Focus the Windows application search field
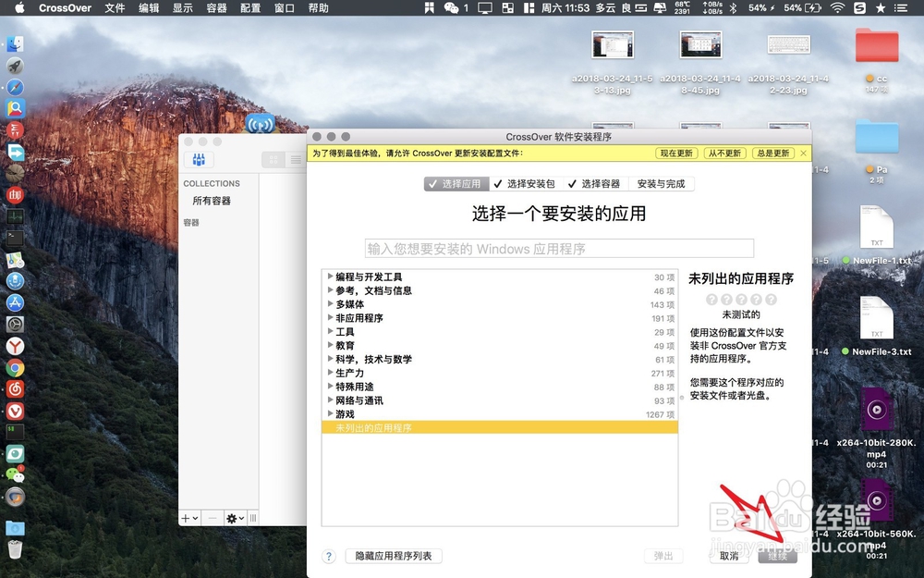This screenshot has height=578, width=924. pyautogui.click(x=559, y=248)
